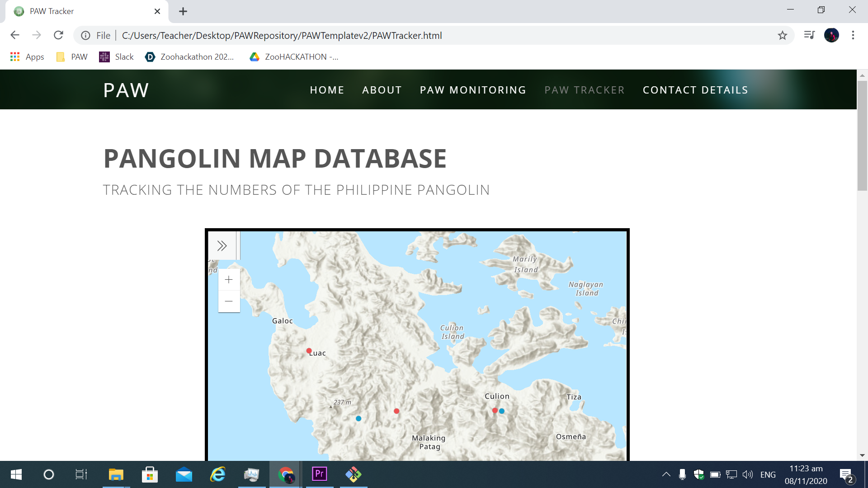Image resolution: width=868 pixels, height=488 pixels.
Task: Click the address bar URL
Action: [x=282, y=35]
